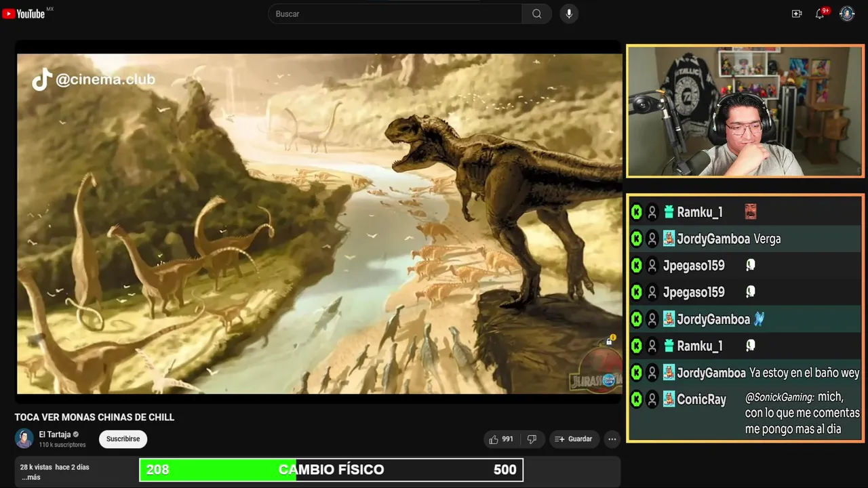Open YouTube home via logo

(24, 14)
